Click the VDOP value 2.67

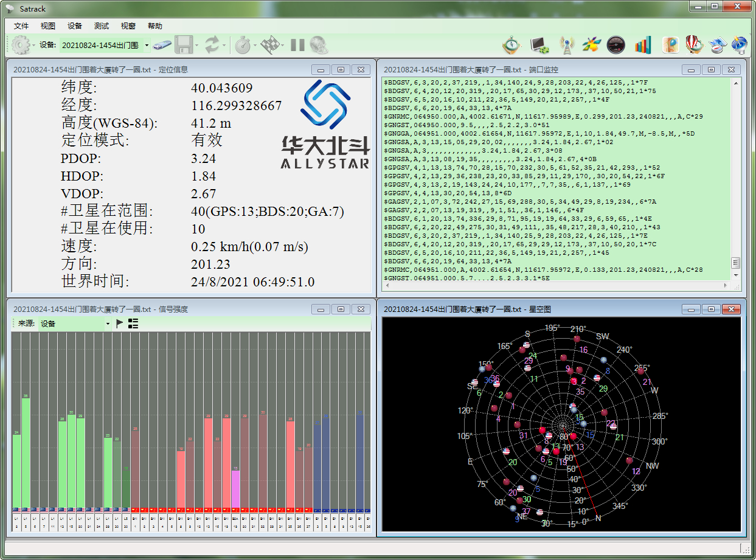click(204, 194)
